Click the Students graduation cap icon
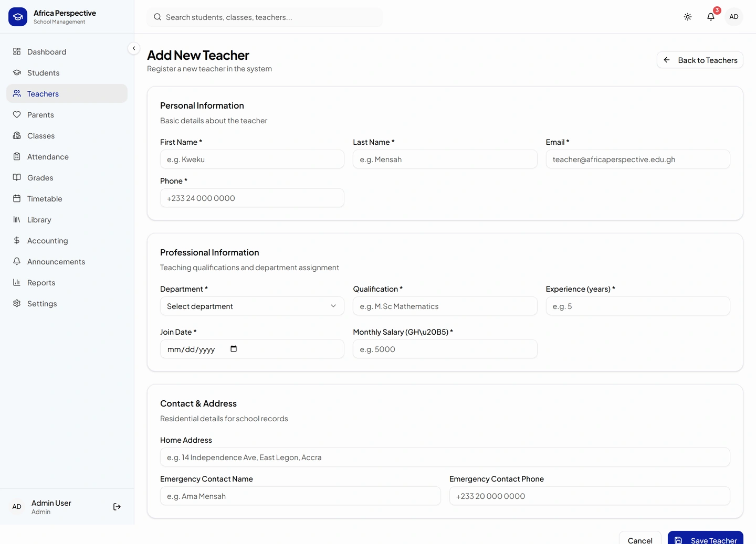This screenshot has height=544, width=756. 17,72
